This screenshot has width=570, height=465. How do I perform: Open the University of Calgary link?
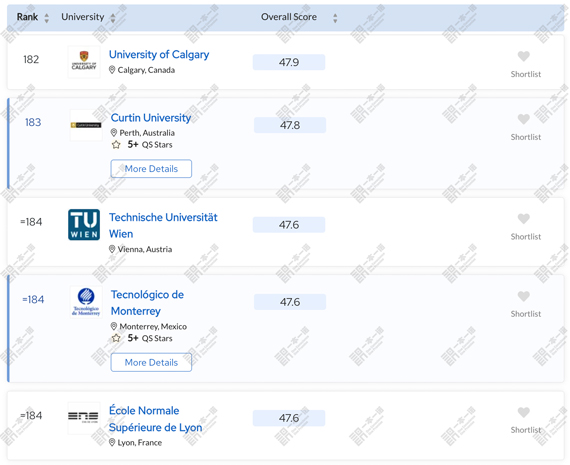pos(159,55)
